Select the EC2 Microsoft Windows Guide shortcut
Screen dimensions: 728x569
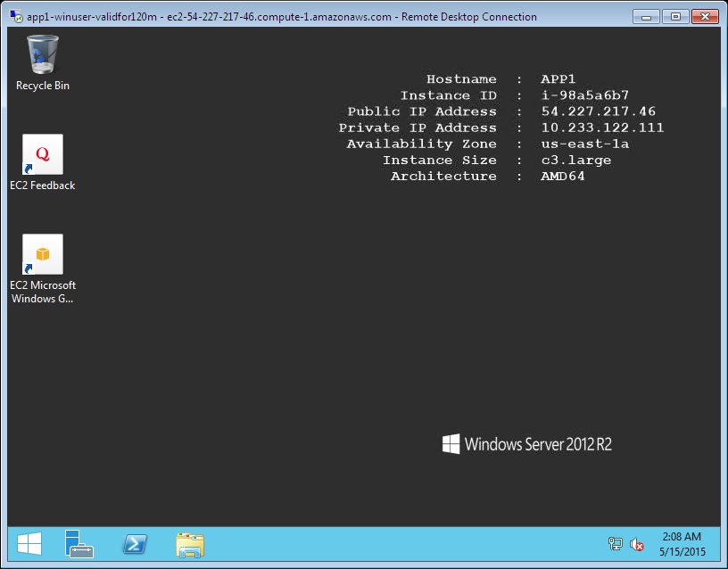point(42,255)
